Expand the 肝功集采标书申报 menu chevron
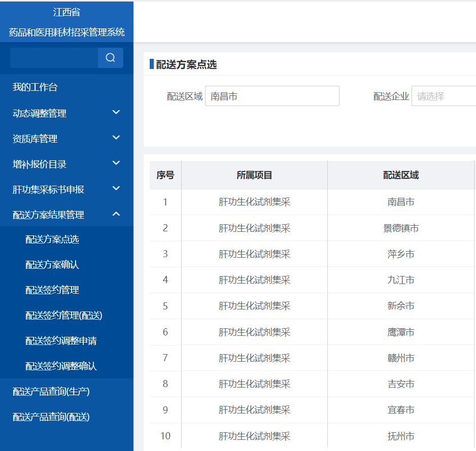The image size is (476, 451). tap(116, 189)
